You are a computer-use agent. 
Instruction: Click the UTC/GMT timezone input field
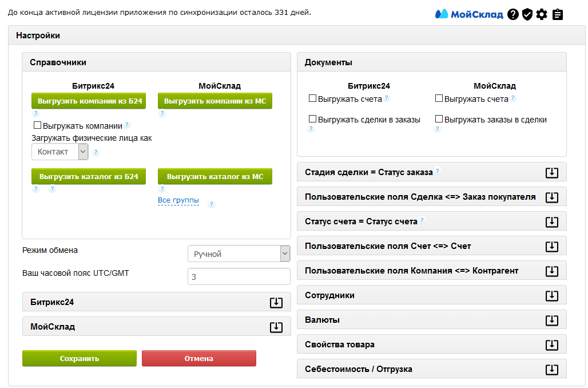tap(239, 276)
